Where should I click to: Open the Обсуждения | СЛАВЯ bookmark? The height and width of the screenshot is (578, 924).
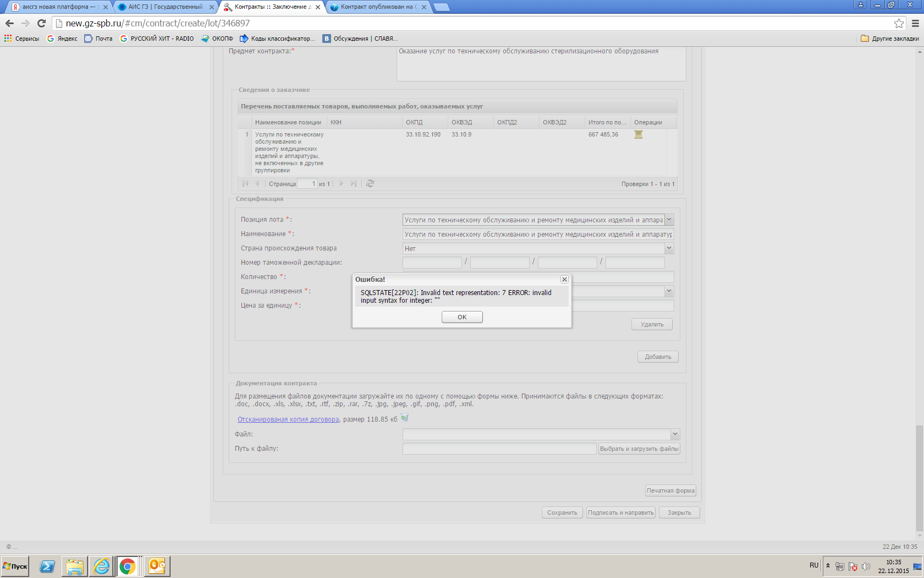(x=360, y=39)
